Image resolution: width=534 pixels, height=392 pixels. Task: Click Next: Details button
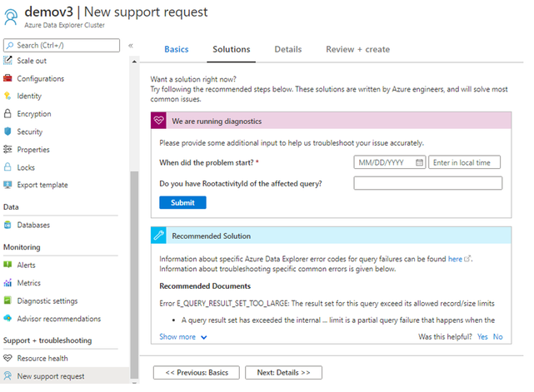pyautogui.click(x=283, y=372)
